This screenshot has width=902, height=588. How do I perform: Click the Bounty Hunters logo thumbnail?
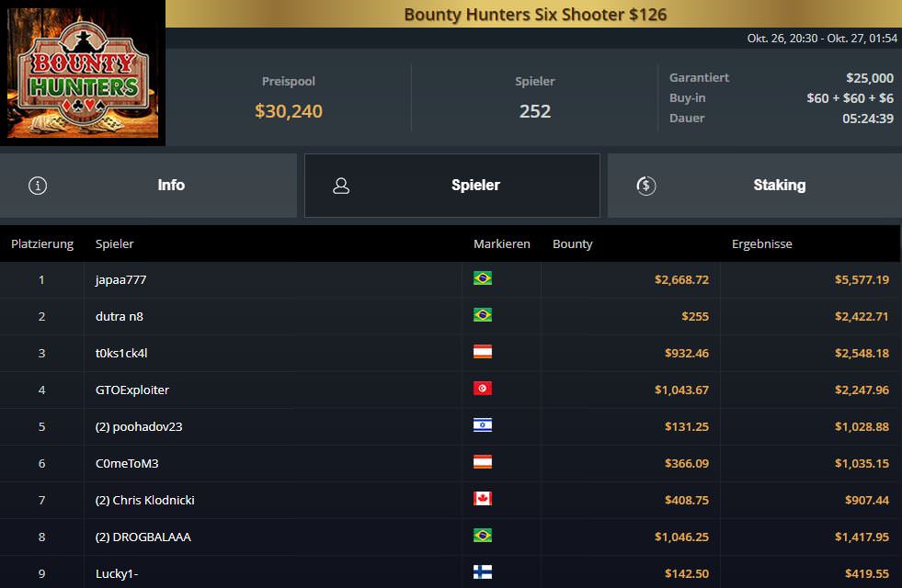[83, 73]
